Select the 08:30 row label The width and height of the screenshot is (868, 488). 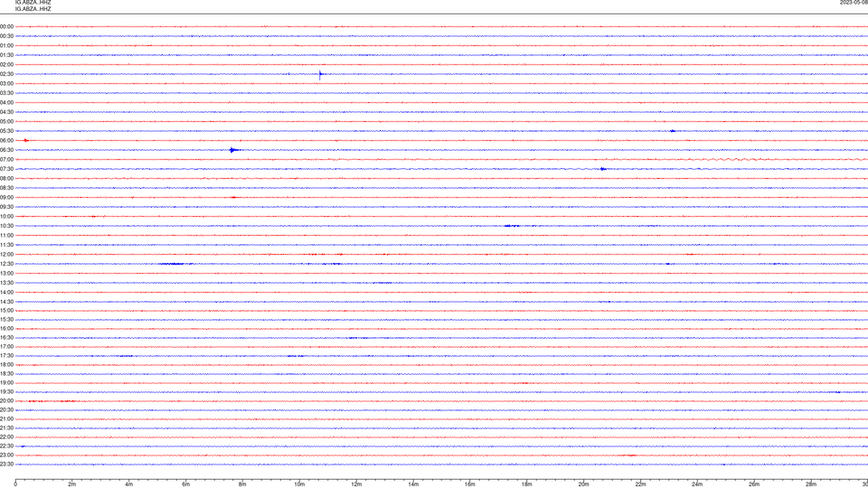[6, 188]
